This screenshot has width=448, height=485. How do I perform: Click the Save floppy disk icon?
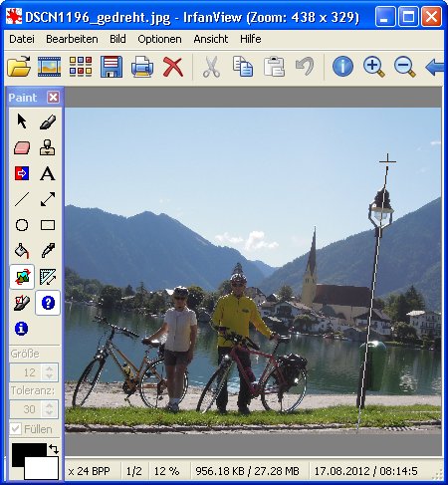[x=112, y=67]
